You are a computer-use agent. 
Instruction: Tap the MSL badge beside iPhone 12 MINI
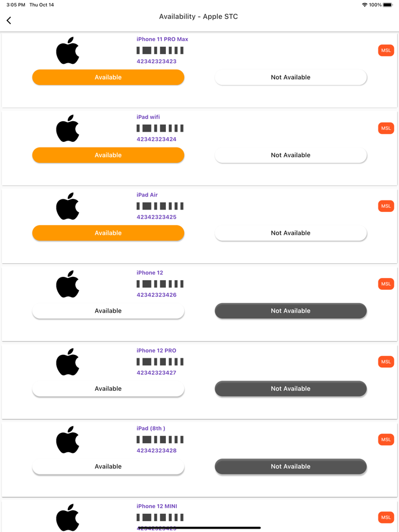pos(386,517)
